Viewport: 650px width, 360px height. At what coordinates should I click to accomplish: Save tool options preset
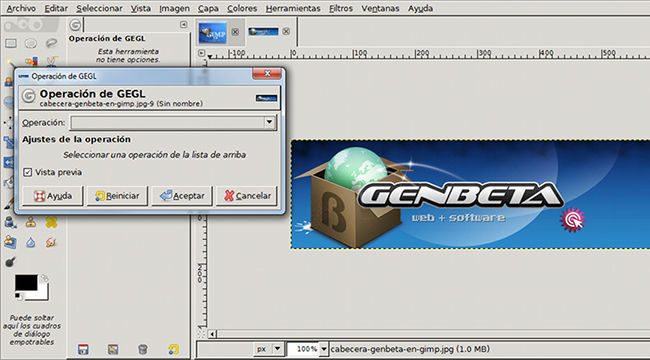(83, 349)
